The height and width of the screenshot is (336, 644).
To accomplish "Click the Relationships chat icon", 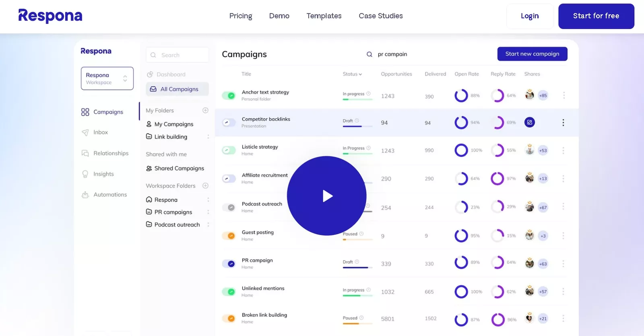I will (x=85, y=153).
